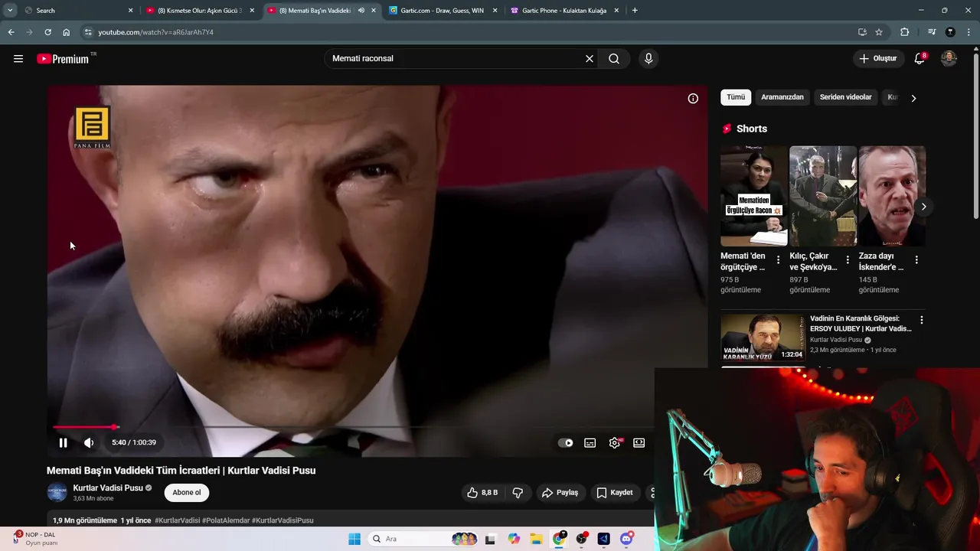Select the Seriden videolar chip
The image size is (980, 551).
point(846,97)
